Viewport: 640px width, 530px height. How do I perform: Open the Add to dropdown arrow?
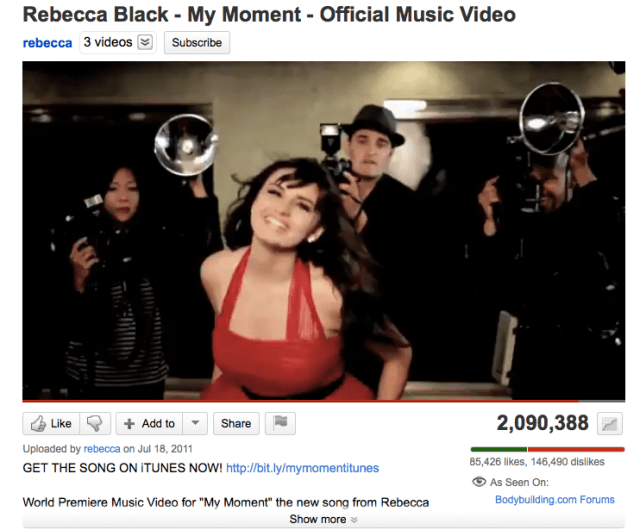196,423
